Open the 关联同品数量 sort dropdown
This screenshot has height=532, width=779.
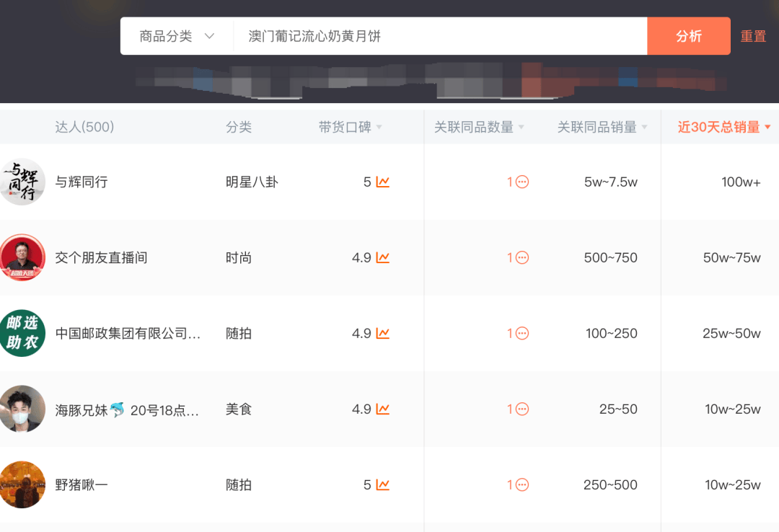(x=522, y=127)
